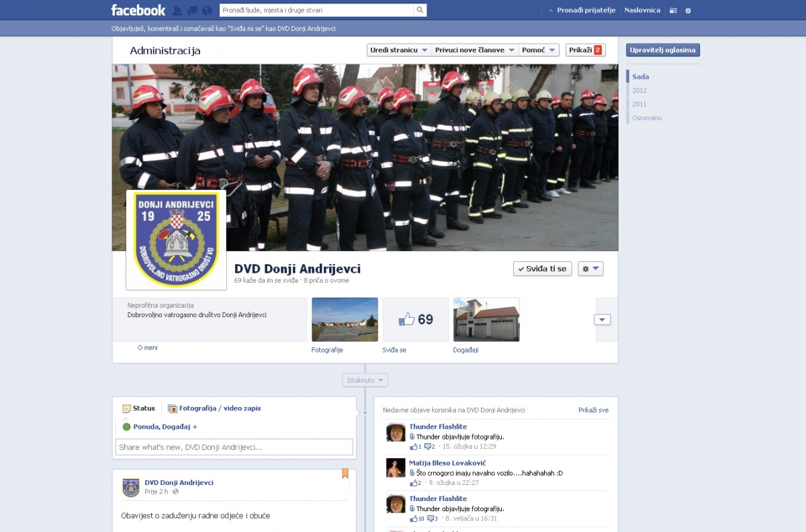Image resolution: width=806 pixels, height=532 pixels.
Task: Click the 'Upravitelj oglasima' button
Action: click(662, 50)
